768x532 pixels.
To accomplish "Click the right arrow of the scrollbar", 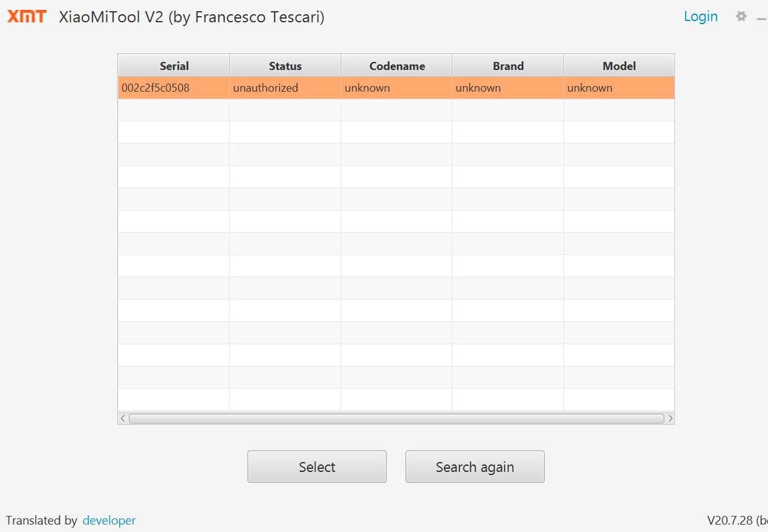I will (x=670, y=418).
